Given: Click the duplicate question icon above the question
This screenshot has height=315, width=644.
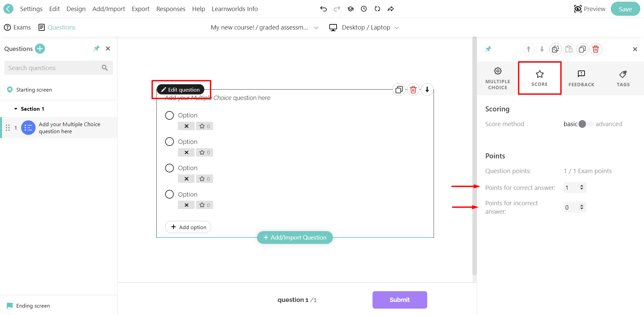Looking at the screenshot, I should 399,89.
